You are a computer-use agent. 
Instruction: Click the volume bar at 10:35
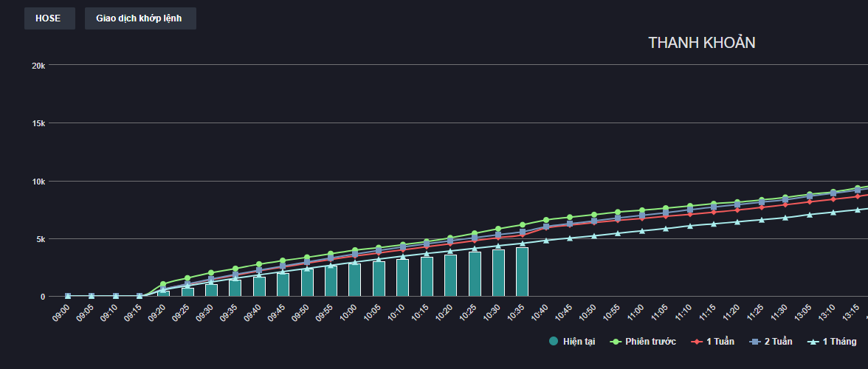[522, 272]
